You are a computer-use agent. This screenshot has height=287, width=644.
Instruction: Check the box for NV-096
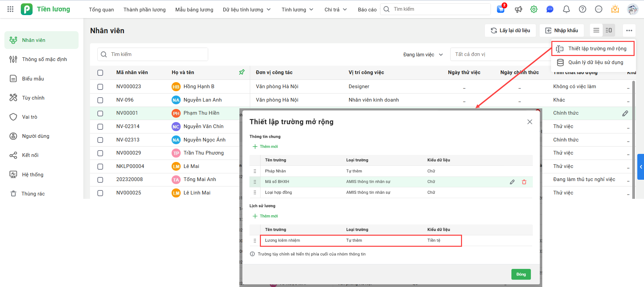point(100,100)
